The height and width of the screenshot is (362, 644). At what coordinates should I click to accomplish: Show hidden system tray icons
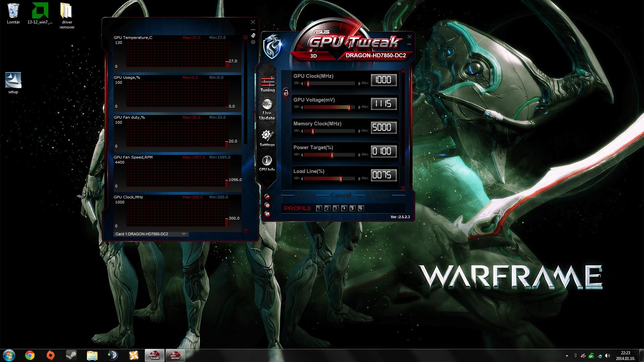pos(567,356)
